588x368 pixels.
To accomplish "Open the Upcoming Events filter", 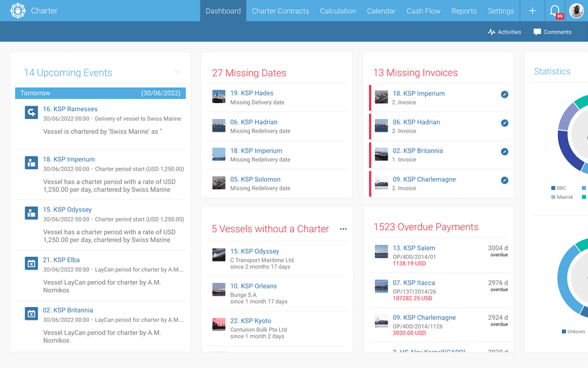I will [x=177, y=72].
